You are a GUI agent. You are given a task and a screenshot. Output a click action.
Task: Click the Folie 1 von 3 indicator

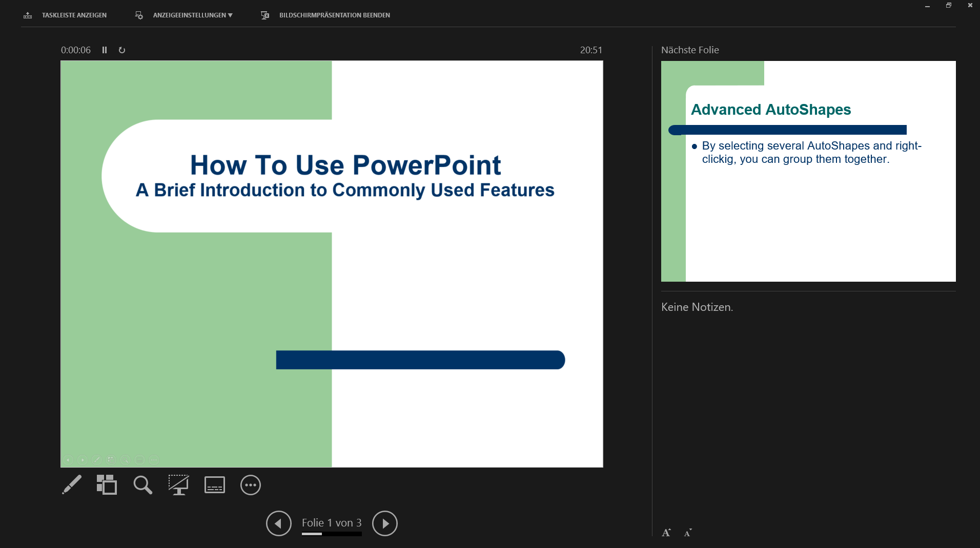click(332, 522)
